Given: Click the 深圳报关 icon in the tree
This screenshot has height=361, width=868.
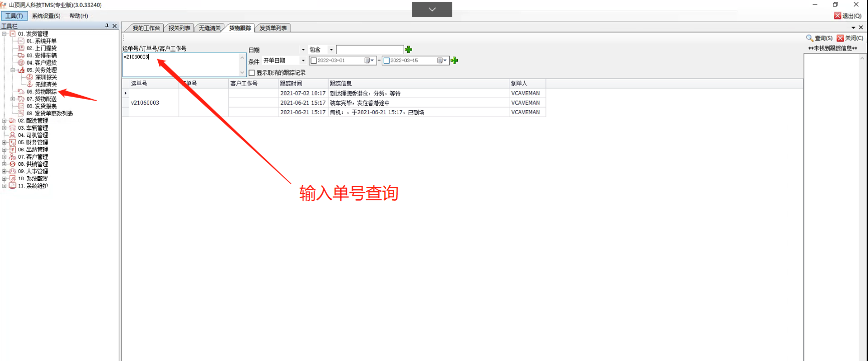Looking at the screenshot, I should coord(30,77).
